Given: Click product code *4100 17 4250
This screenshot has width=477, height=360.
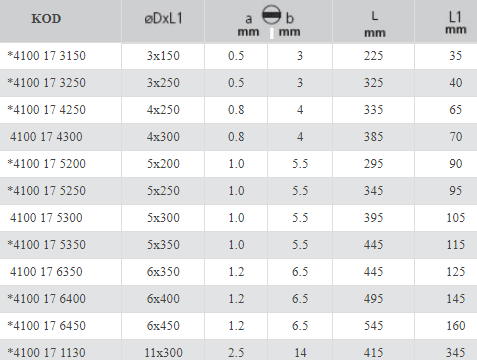Looking at the screenshot, I should 47,110.
